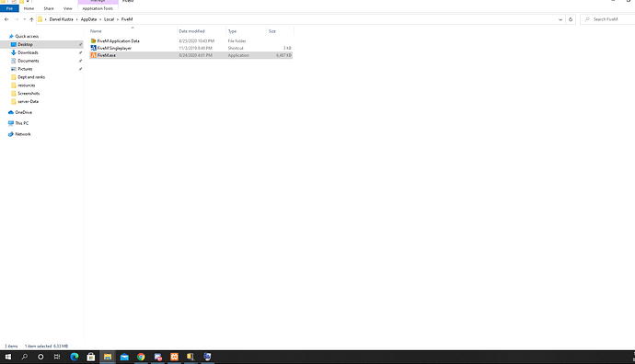Screen dimensions: 635x364
Task: Switch to the Home ribbon tab
Action: tap(29, 8)
